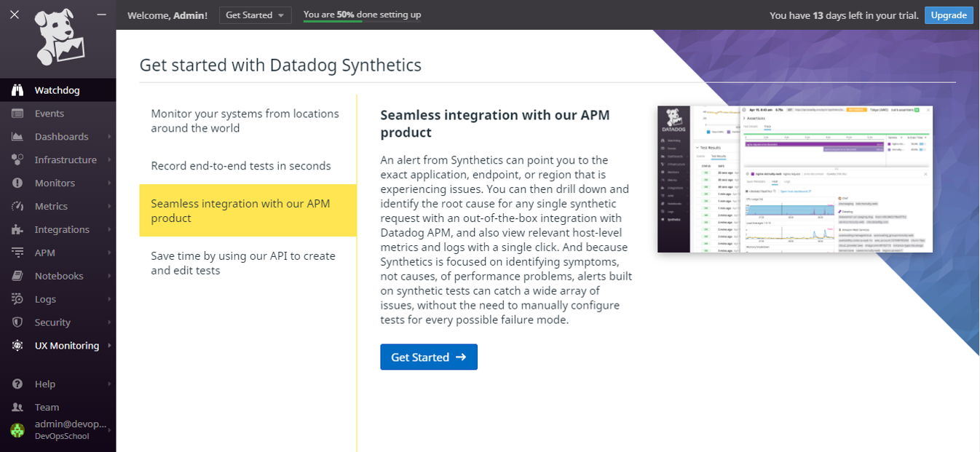Click the Integrations puzzle piece icon
980x452 pixels.
point(17,229)
